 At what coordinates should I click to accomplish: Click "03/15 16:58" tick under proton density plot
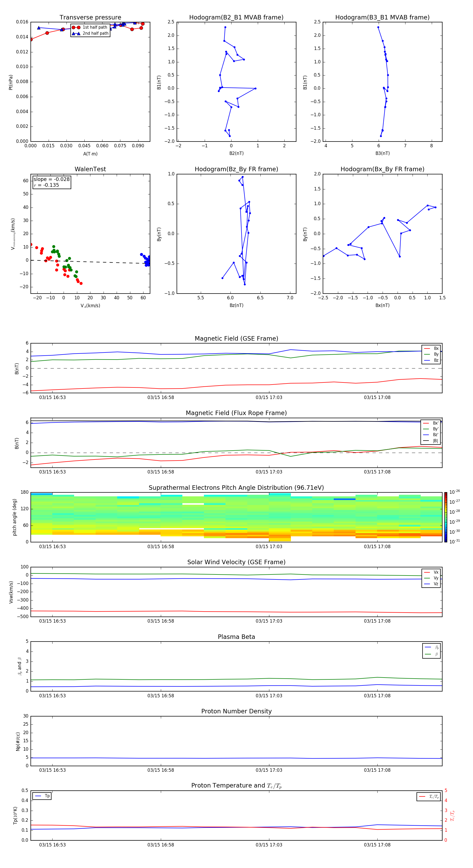pos(161,770)
